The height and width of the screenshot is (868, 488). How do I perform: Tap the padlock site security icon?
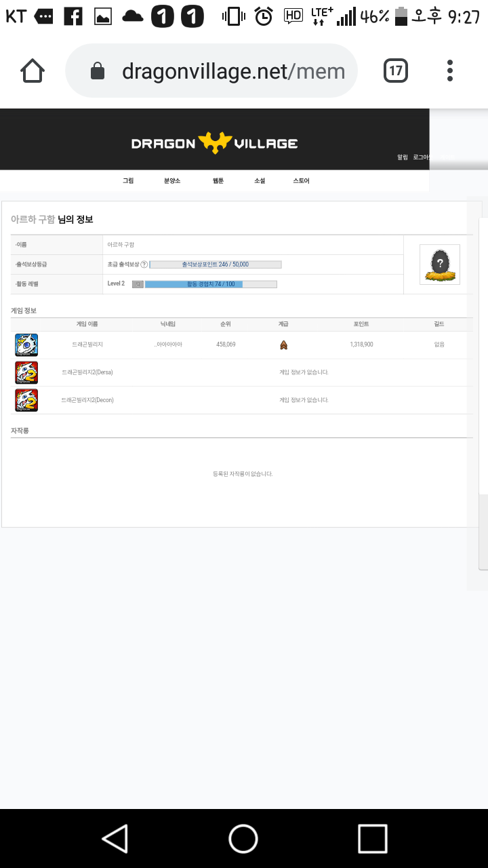98,71
